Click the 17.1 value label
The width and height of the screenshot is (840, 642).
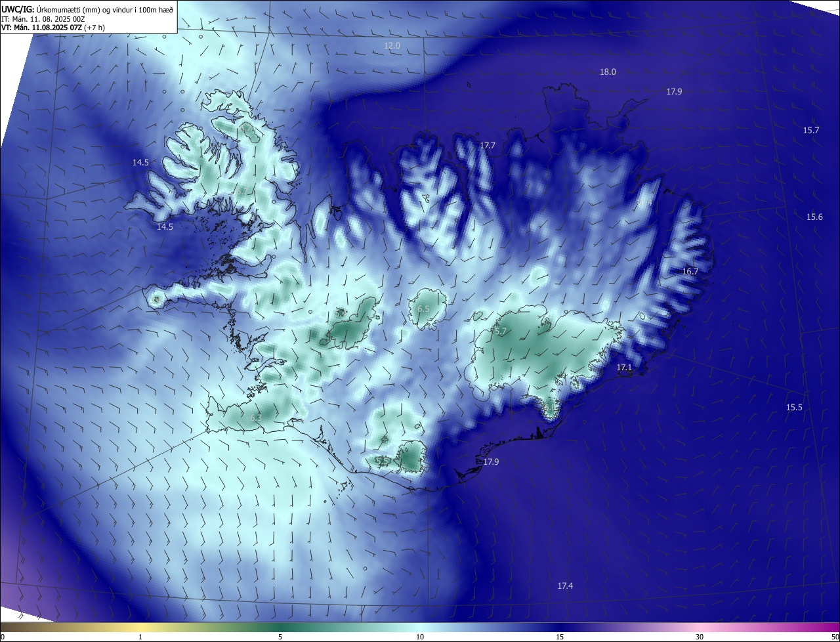coord(624,368)
